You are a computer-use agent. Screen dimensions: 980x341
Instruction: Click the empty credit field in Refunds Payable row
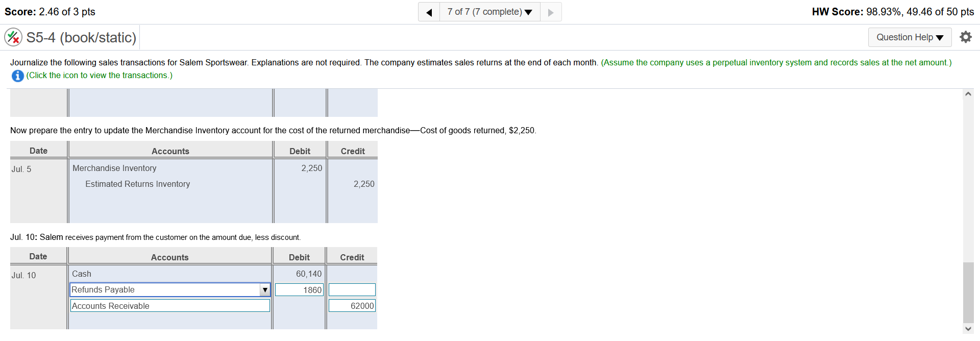click(352, 290)
